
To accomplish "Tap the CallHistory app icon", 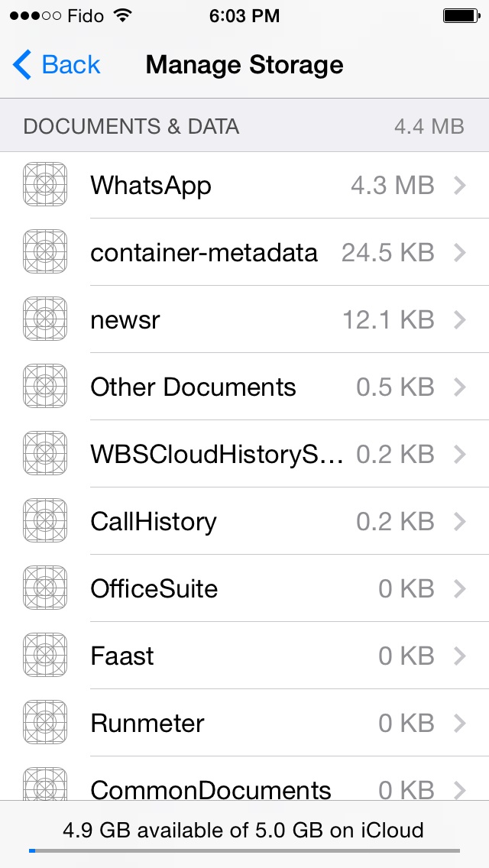I will [x=45, y=520].
